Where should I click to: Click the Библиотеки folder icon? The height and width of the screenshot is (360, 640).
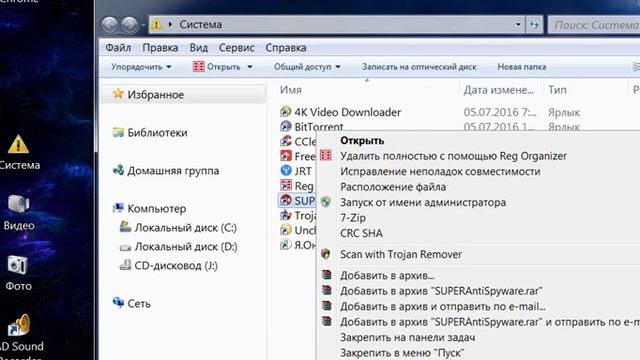[x=118, y=132]
